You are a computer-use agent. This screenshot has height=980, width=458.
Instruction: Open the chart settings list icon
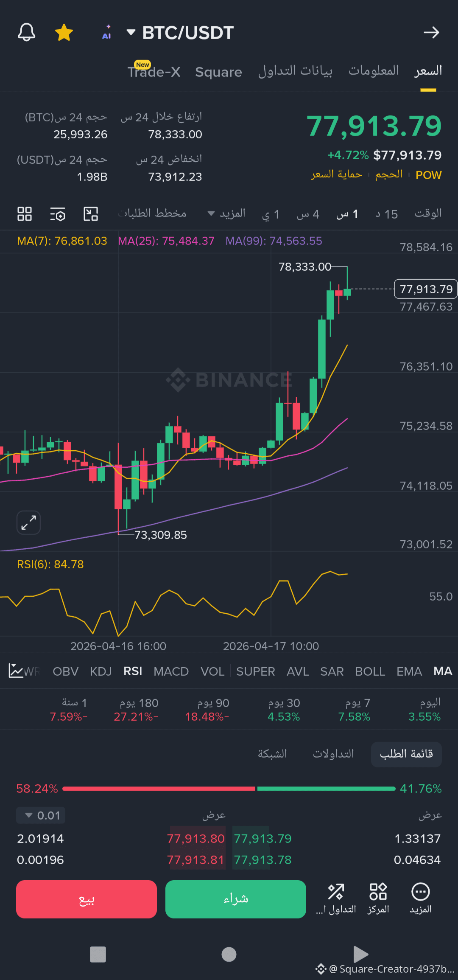(x=58, y=214)
